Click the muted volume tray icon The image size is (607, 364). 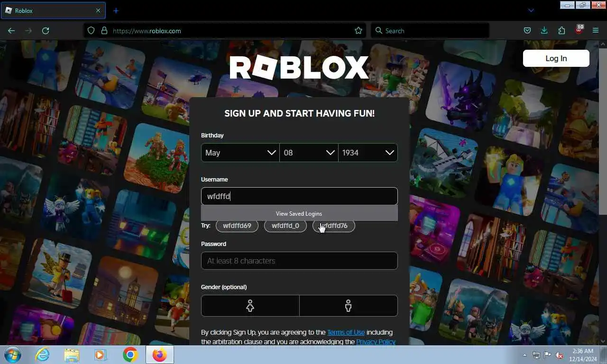point(559,355)
